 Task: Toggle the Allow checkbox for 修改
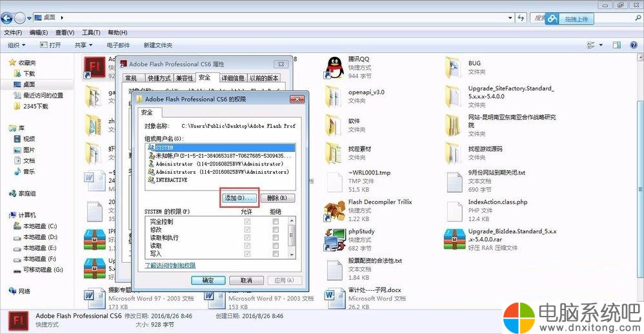click(x=247, y=229)
